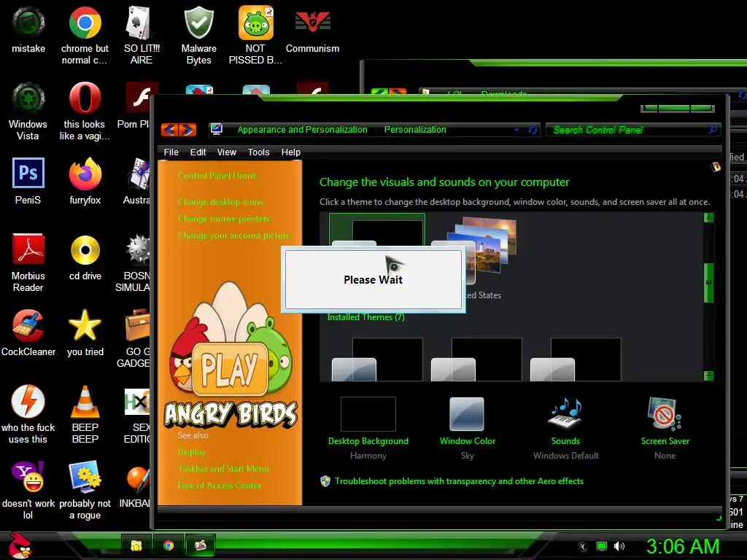Open Change desktop icons link

(220, 202)
